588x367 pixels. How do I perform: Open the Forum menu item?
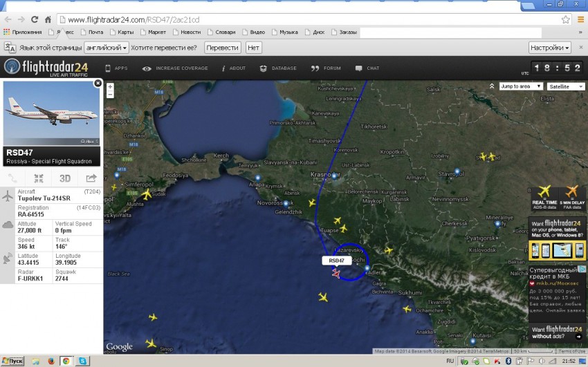coord(326,68)
